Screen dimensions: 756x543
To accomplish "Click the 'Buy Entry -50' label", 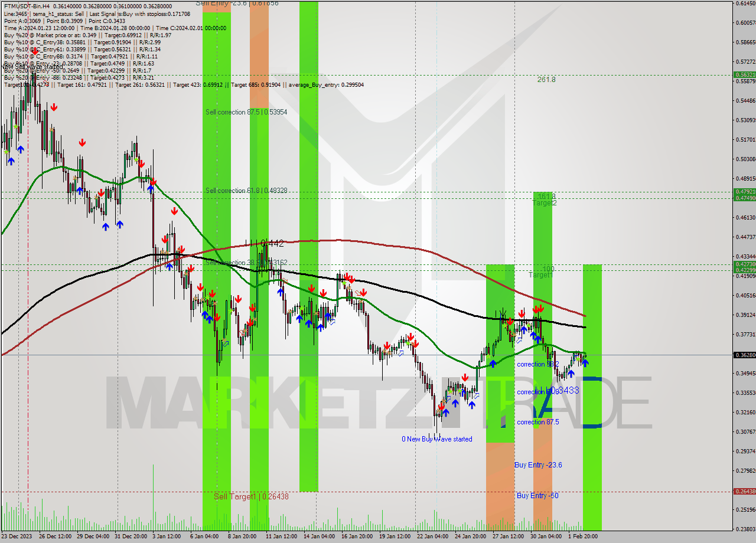I will [x=537, y=496].
